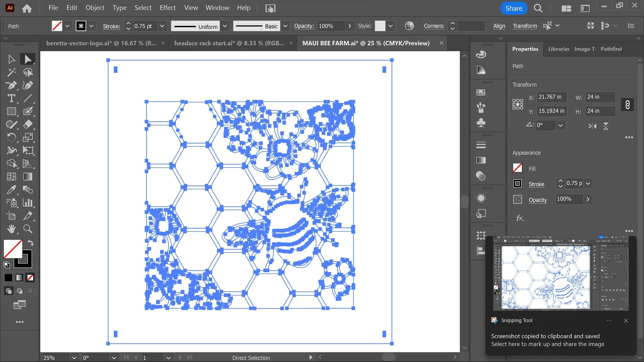
Task: Switch to the Libraries panel tab
Action: [558, 49]
